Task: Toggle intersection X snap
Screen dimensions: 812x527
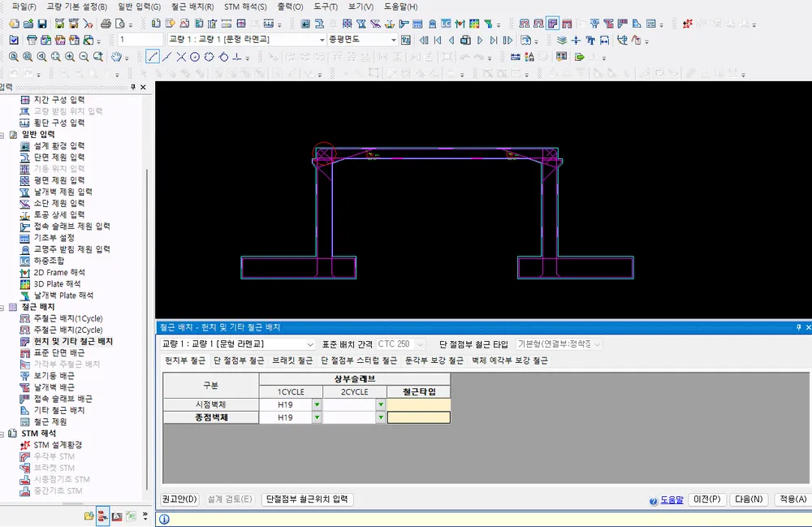Action: point(181,56)
